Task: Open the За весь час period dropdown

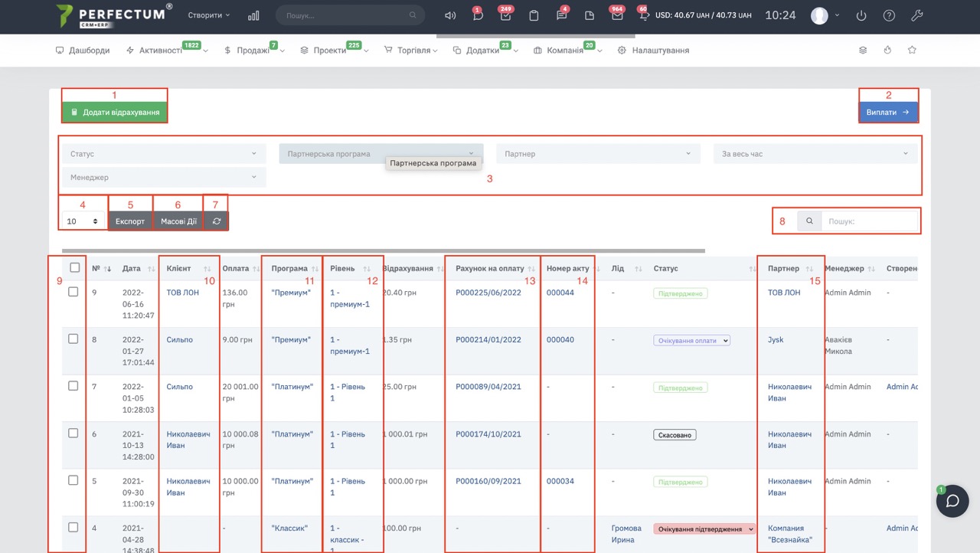Action: point(815,154)
